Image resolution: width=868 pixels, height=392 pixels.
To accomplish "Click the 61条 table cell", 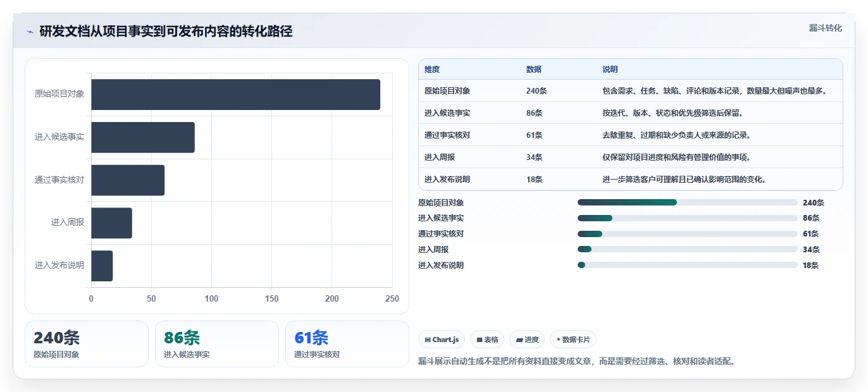I will point(534,135).
